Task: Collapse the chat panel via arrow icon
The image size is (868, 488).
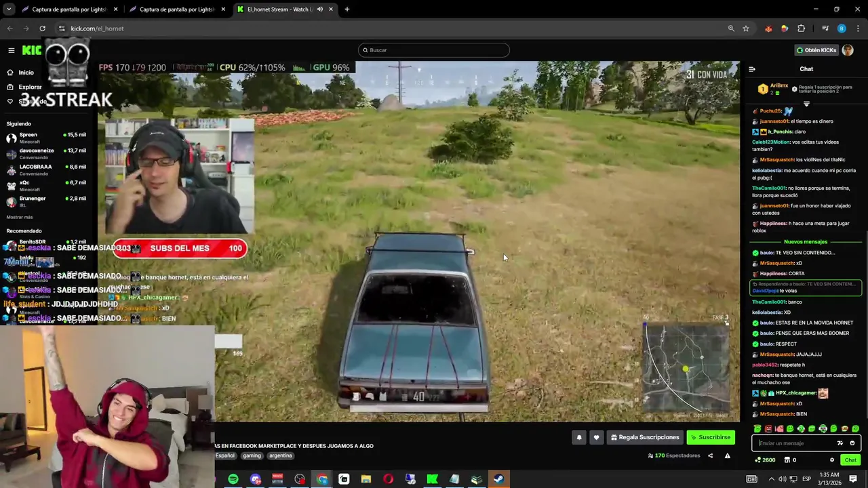Action: pyautogui.click(x=752, y=69)
